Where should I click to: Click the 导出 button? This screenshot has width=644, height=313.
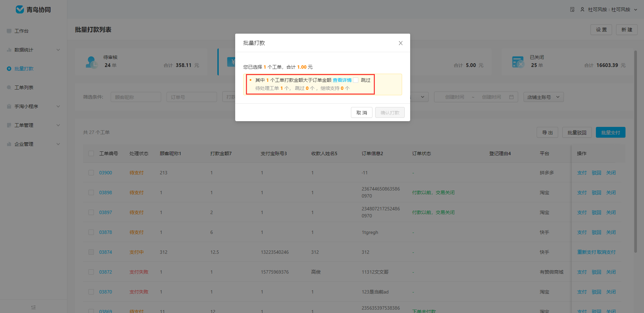(x=547, y=133)
